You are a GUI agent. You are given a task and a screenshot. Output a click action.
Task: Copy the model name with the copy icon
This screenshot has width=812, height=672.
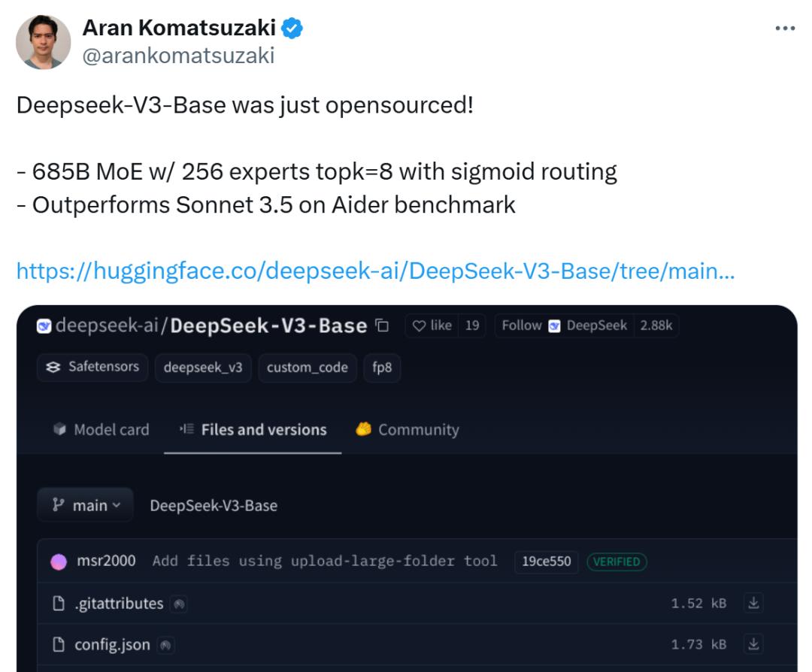[382, 325]
